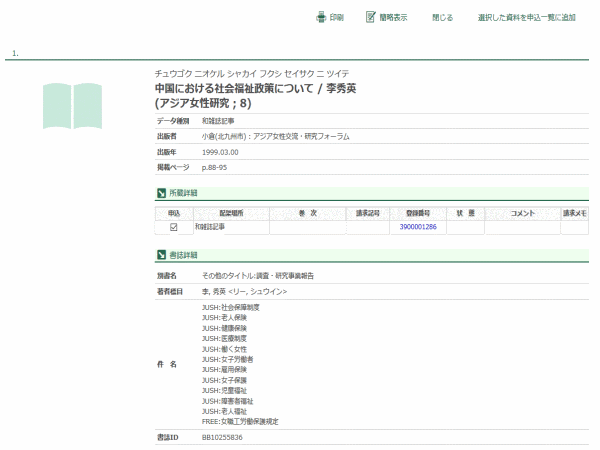600x450 pixels.
Task: Click subject JUSH:女子保護
Action: 224,380
